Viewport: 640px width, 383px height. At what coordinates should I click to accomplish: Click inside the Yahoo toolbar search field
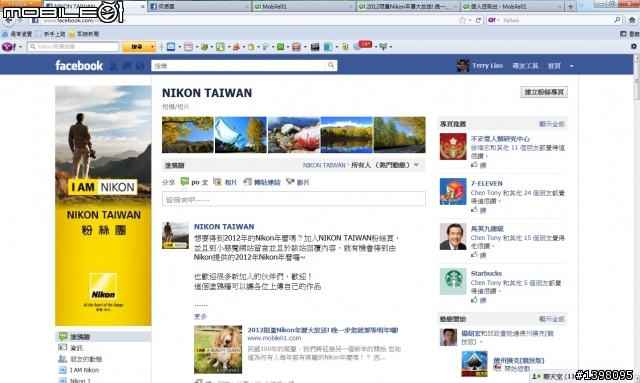click(73, 47)
